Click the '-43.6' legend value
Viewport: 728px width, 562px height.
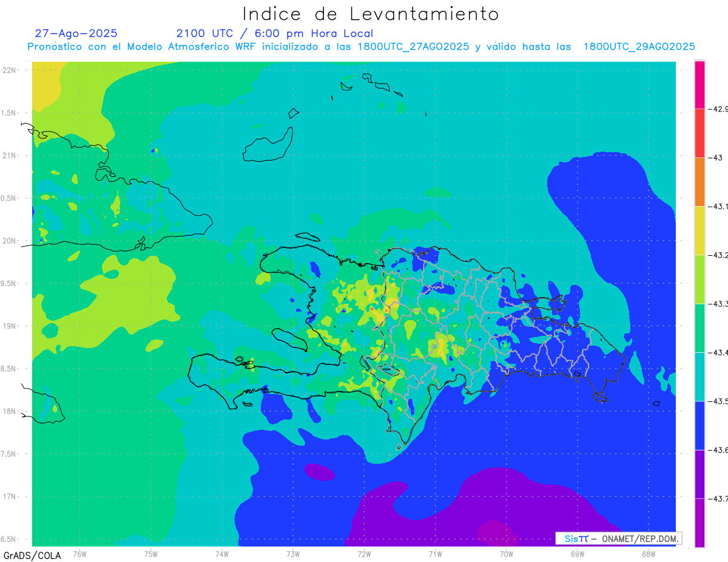pos(718,450)
